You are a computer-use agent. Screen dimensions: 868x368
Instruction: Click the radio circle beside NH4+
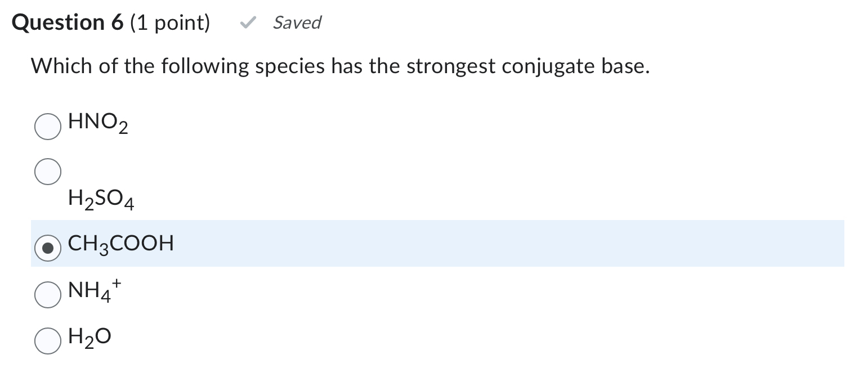[x=48, y=294]
